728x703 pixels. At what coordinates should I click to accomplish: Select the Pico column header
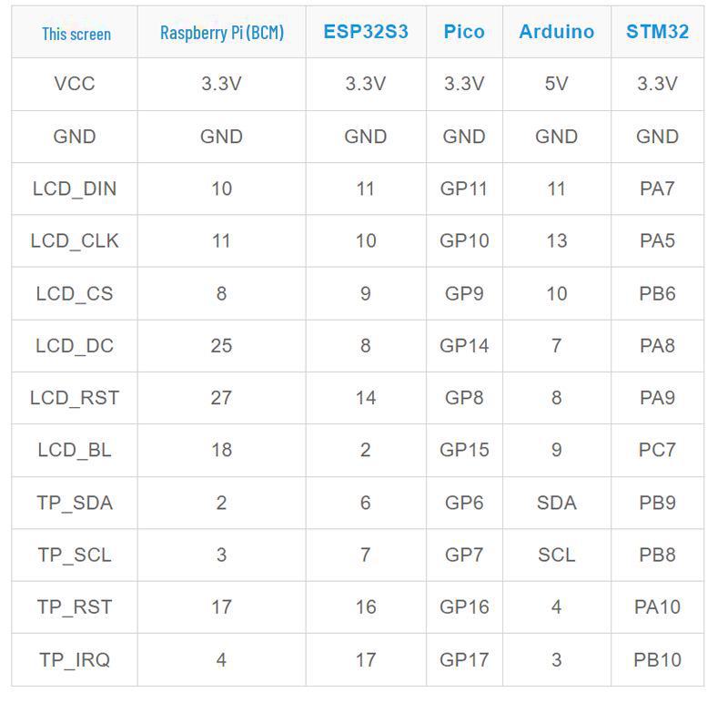[464, 32]
